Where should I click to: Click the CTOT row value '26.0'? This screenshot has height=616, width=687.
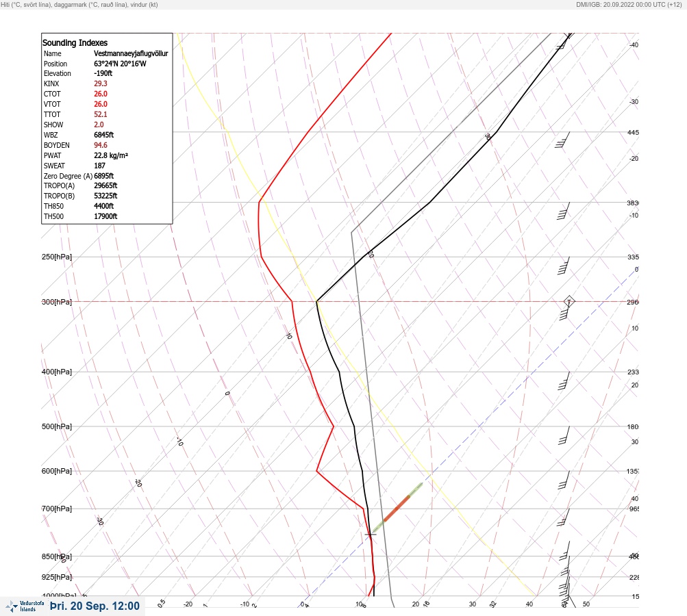(100, 94)
